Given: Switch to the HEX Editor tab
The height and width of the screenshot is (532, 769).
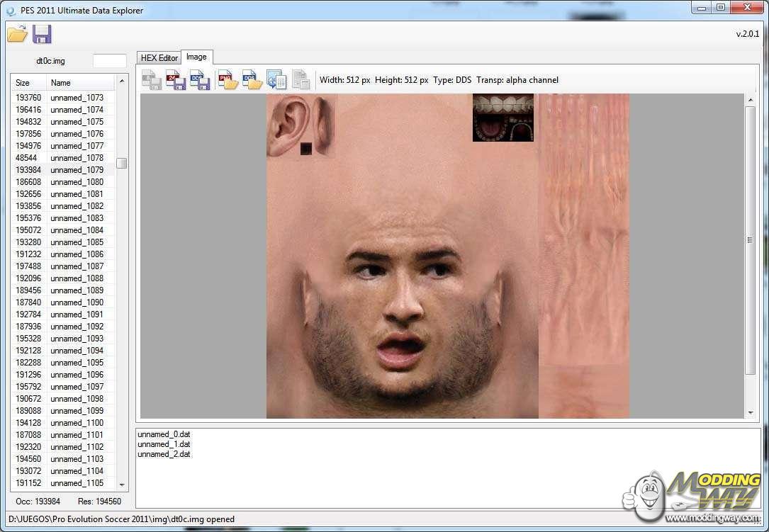Looking at the screenshot, I should 159,58.
